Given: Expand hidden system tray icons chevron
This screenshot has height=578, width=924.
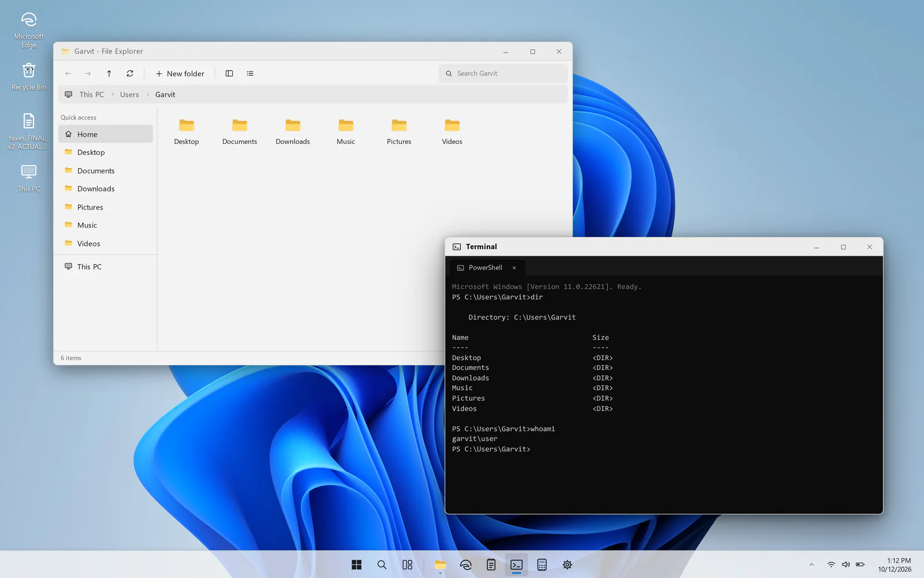Looking at the screenshot, I should (x=811, y=565).
